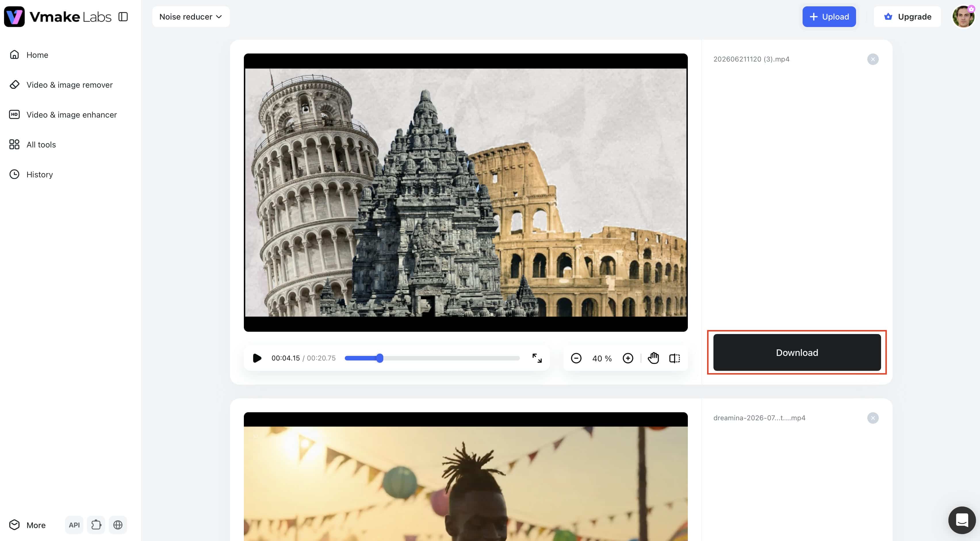Image resolution: width=980 pixels, height=541 pixels.
Task: Open Video & image enhancer
Action: pos(72,115)
